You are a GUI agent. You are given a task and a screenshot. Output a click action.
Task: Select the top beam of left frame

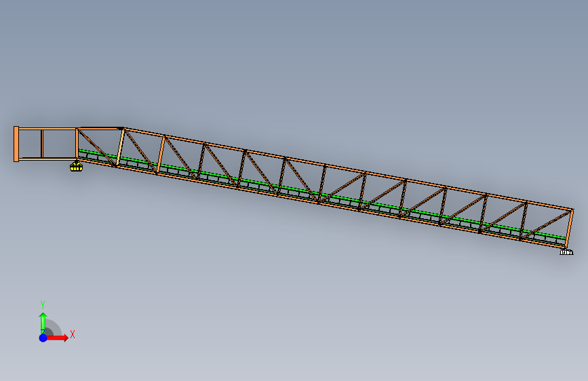point(47,129)
